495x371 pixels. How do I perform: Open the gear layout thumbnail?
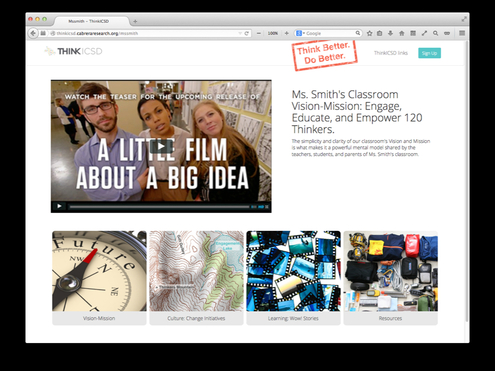pyautogui.click(x=390, y=271)
